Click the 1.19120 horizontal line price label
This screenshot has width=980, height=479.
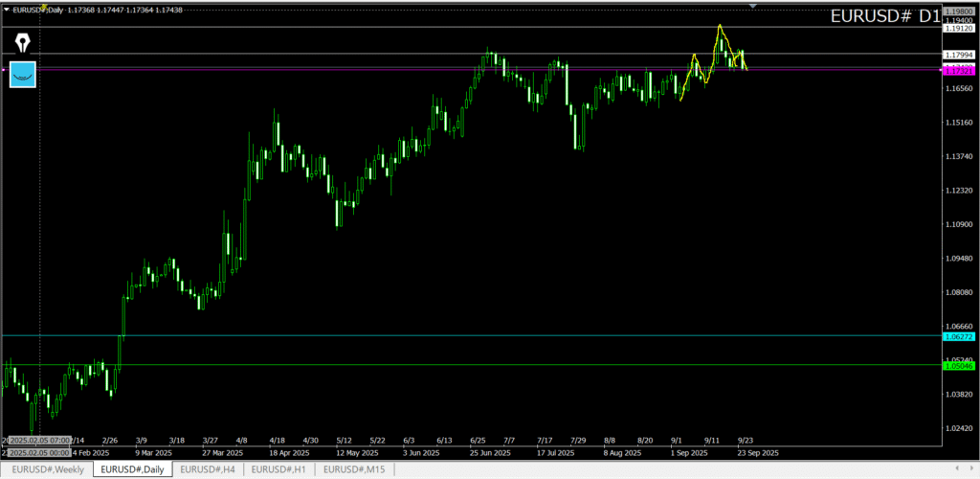pos(958,29)
